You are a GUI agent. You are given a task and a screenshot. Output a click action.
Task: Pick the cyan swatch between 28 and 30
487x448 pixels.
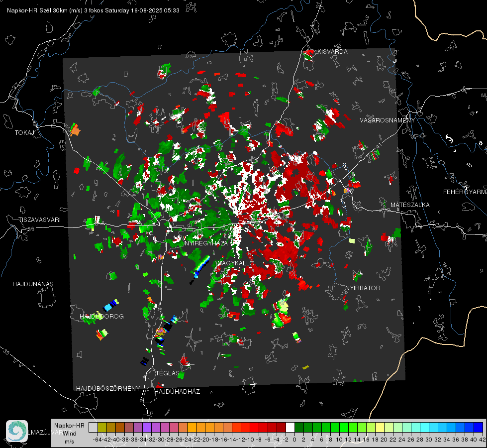pyautogui.click(x=424, y=427)
